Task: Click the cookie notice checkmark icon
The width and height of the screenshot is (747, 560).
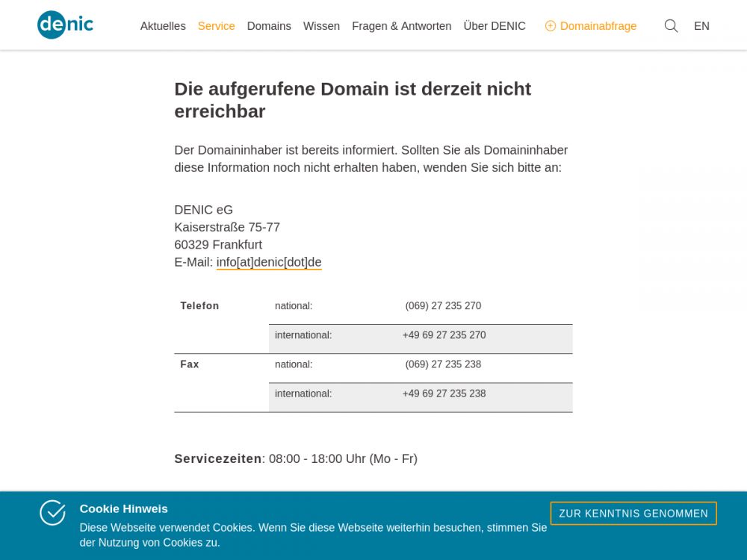Action: 52,513
